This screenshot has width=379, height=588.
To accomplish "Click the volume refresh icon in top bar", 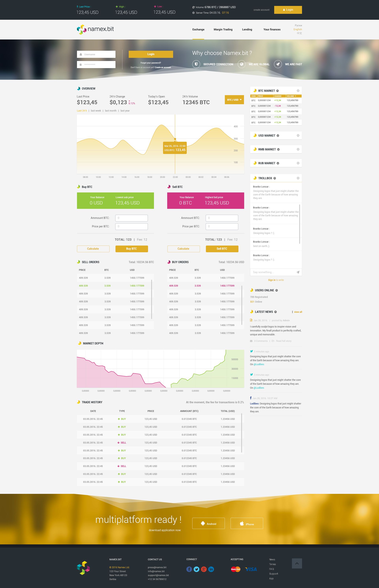I will coord(193,7).
